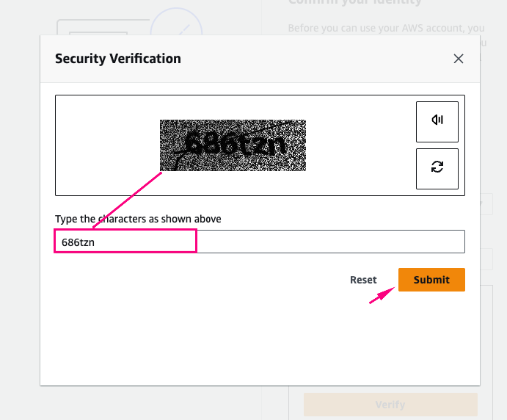507x420 pixels.
Task: Click 'Type the characters as shown above' label
Action: 138,219
